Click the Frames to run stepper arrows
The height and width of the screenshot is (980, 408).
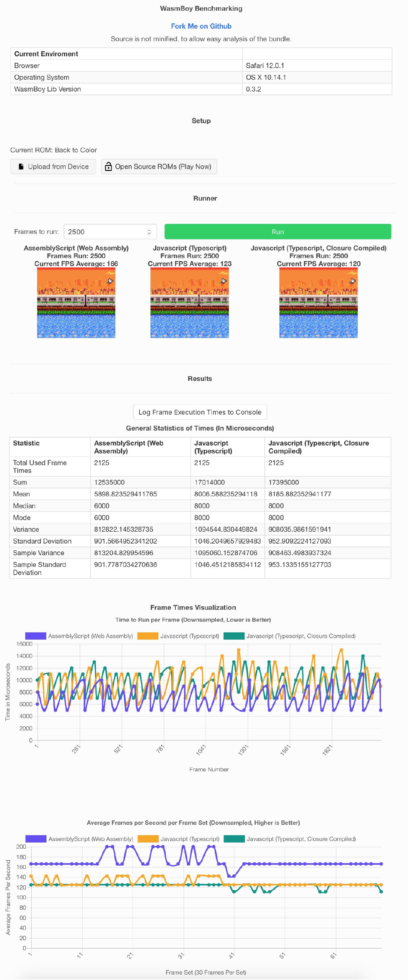[149, 232]
